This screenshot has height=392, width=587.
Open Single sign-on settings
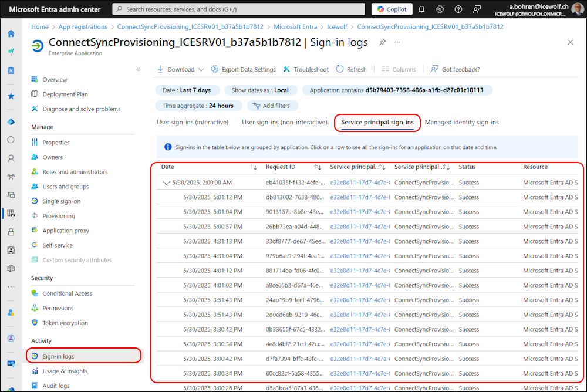point(62,201)
